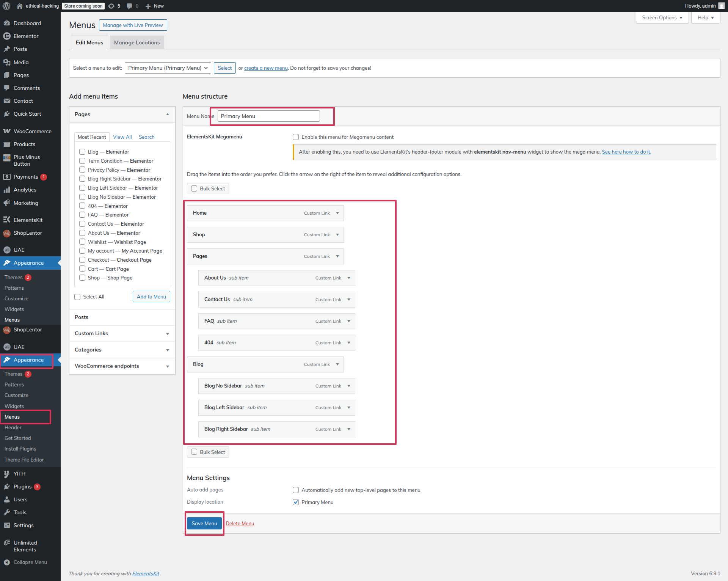The height and width of the screenshot is (581, 728).
Task: Click the Plugins sidebar icon
Action: (7, 487)
